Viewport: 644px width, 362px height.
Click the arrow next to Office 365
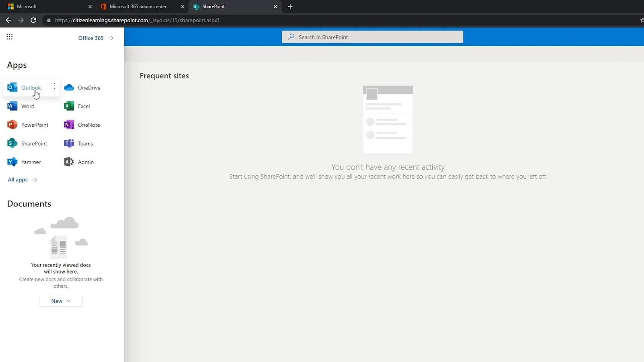coord(111,38)
